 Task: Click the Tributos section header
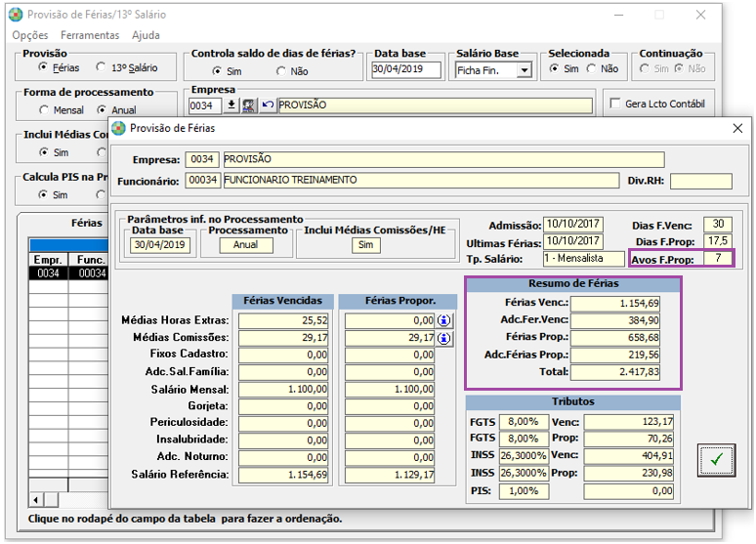(573, 401)
